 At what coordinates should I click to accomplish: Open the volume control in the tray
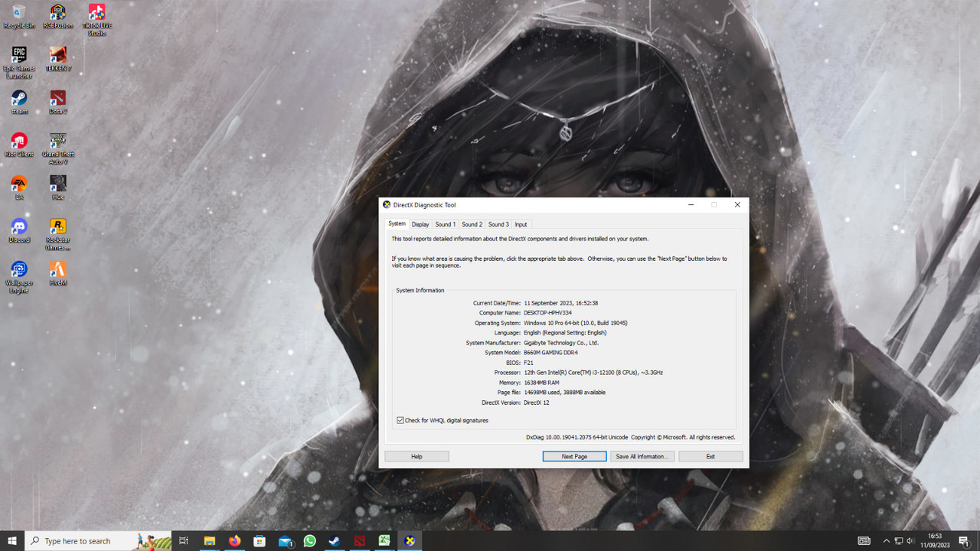910,541
